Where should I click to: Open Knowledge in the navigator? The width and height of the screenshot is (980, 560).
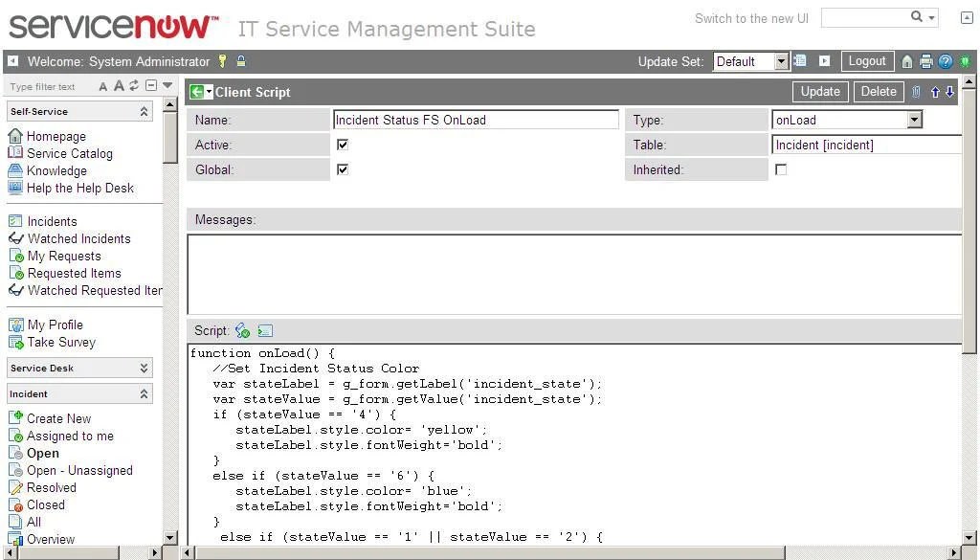pos(56,170)
